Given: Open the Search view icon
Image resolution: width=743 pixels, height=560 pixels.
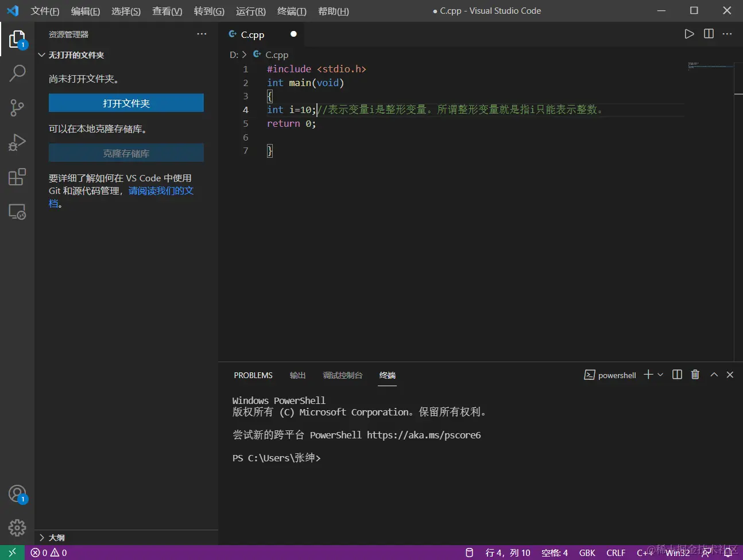Looking at the screenshot, I should pyautogui.click(x=17, y=73).
